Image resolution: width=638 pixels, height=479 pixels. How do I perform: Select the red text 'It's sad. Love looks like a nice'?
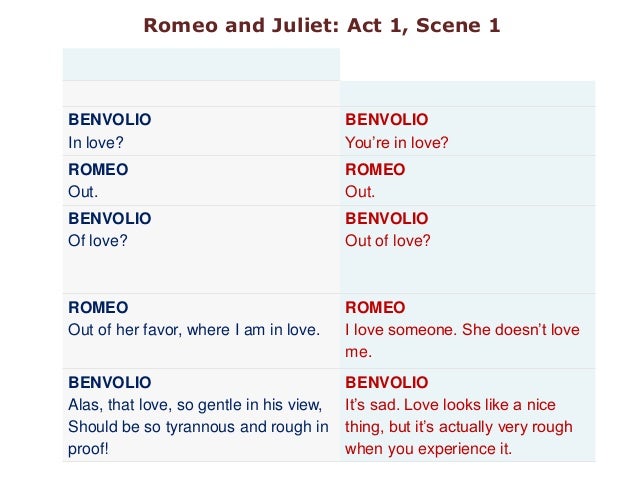coord(450,404)
